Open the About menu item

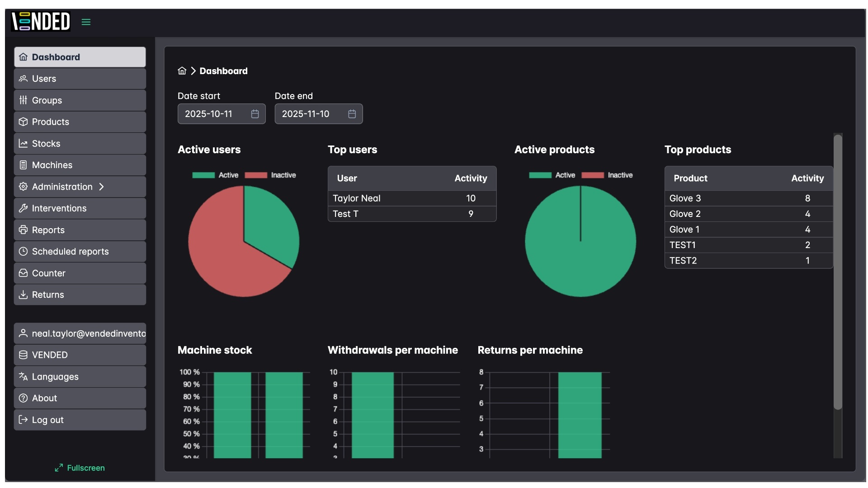pyautogui.click(x=80, y=398)
